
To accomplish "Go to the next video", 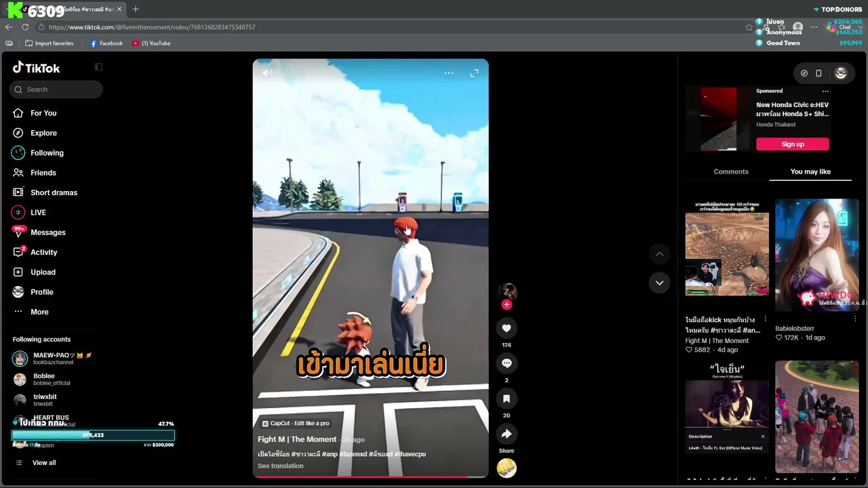I will [659, 283].
